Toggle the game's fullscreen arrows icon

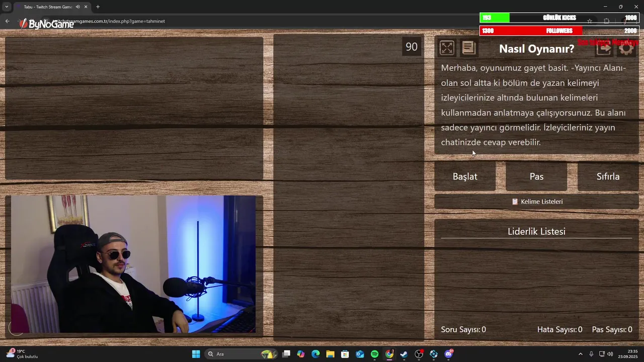[447, 48]
